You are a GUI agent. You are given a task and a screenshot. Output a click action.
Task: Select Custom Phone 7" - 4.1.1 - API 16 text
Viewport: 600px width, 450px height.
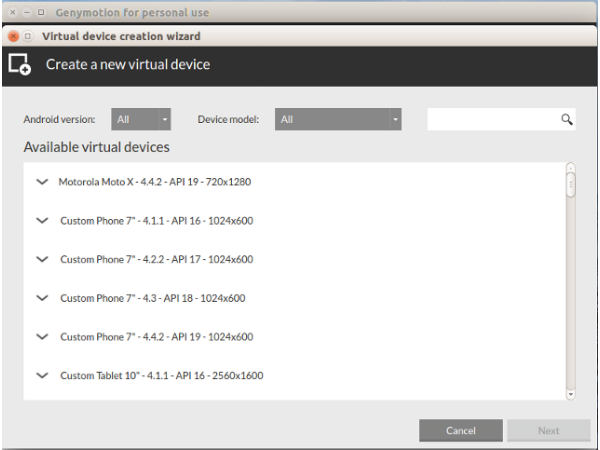pyautogui.click(x=157, y=221)
